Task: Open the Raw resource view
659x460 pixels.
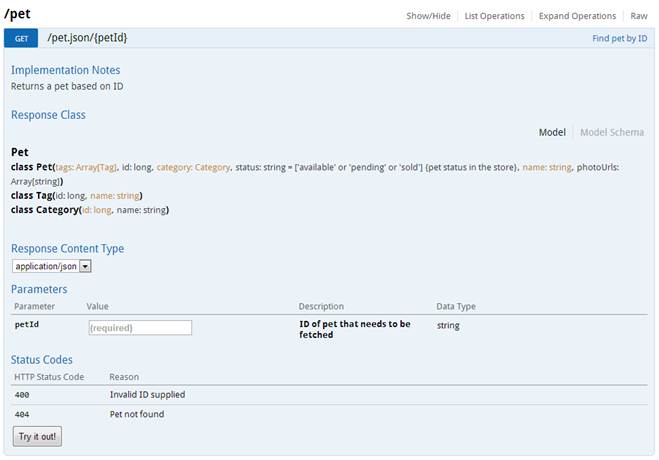Action: click(638, 16)
